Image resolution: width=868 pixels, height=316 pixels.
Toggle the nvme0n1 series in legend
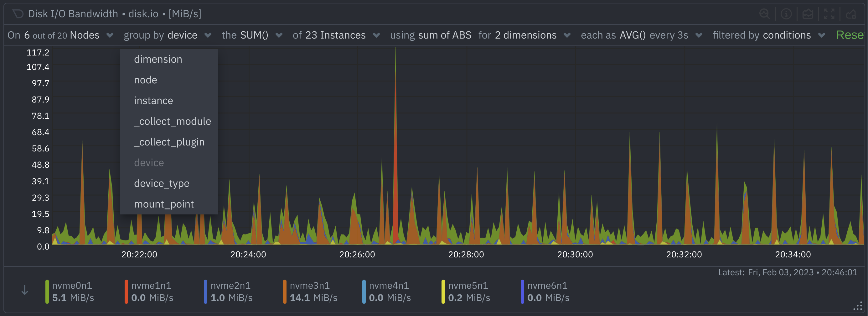coord(72,291)
